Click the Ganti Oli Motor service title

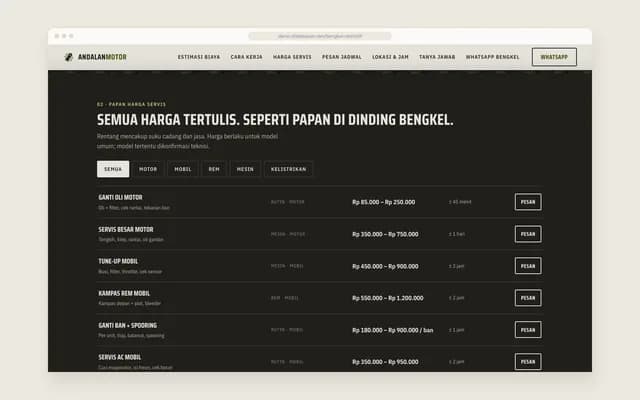tap(120, 197)
